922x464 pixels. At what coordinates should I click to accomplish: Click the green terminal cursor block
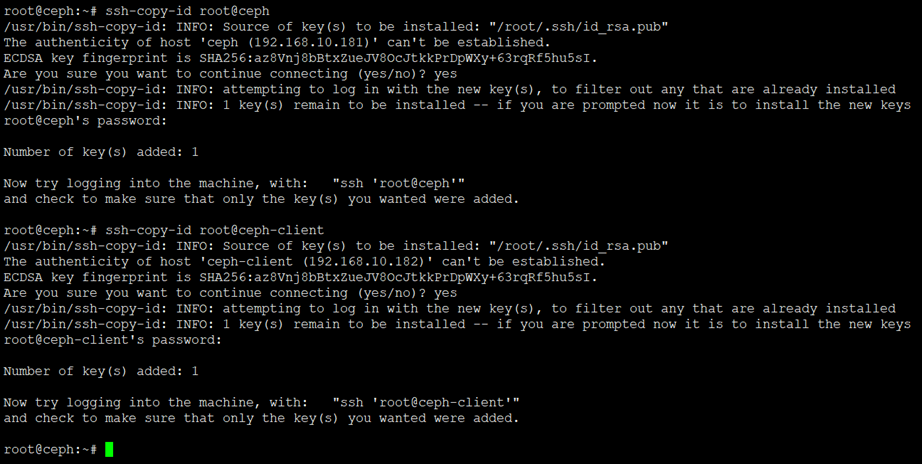[x=109, y=449]
